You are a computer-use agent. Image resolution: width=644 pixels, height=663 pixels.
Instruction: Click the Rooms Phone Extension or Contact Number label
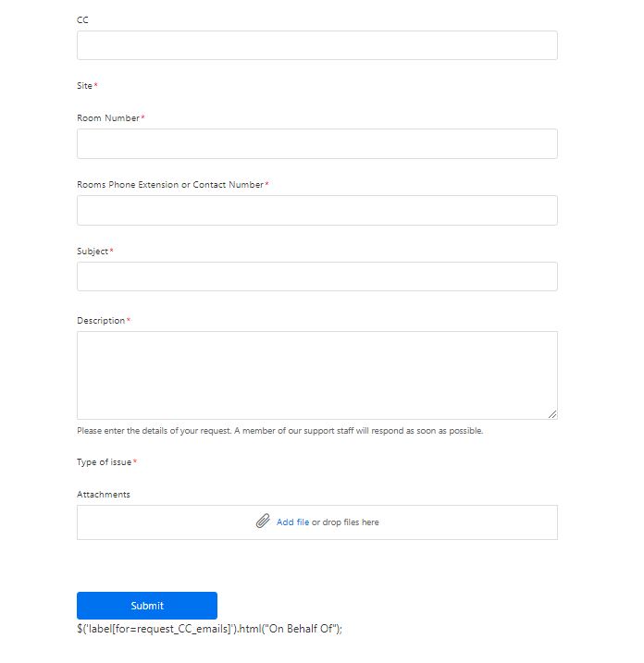coord(170,185)
